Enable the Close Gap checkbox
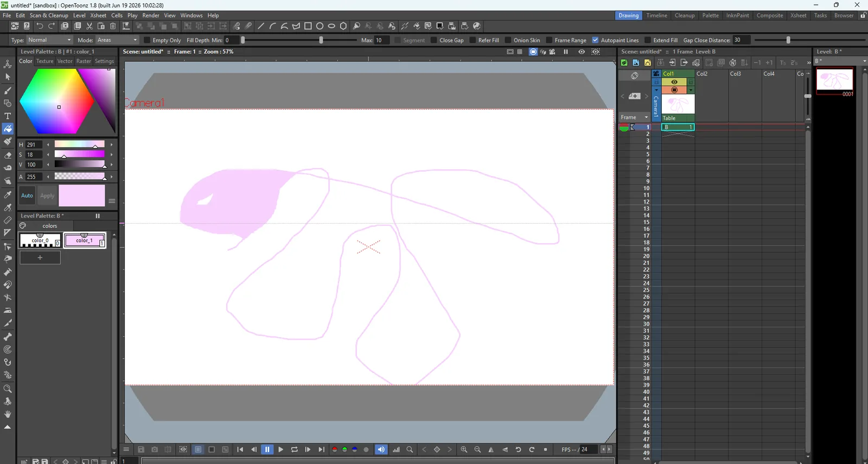 pos(434,40)
